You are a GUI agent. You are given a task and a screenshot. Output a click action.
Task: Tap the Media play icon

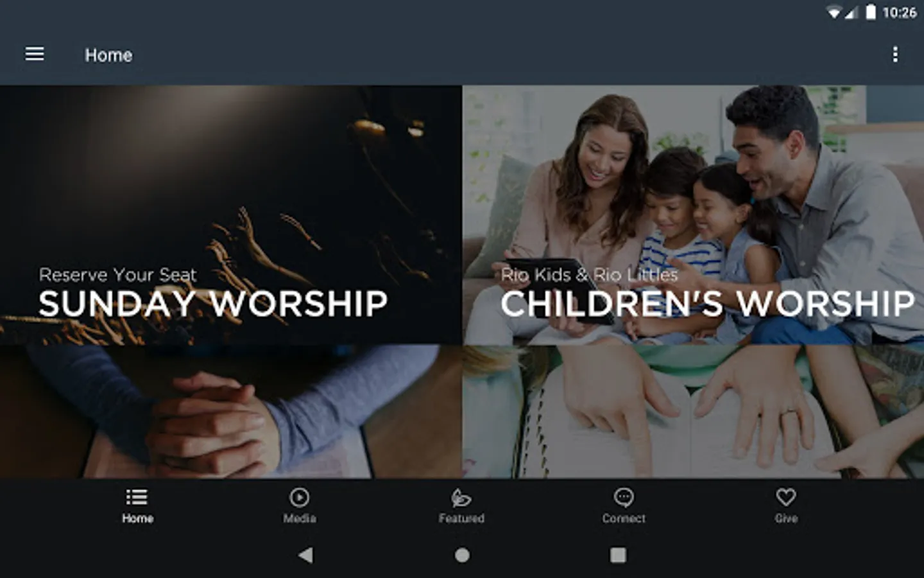(x=299, y=497)
